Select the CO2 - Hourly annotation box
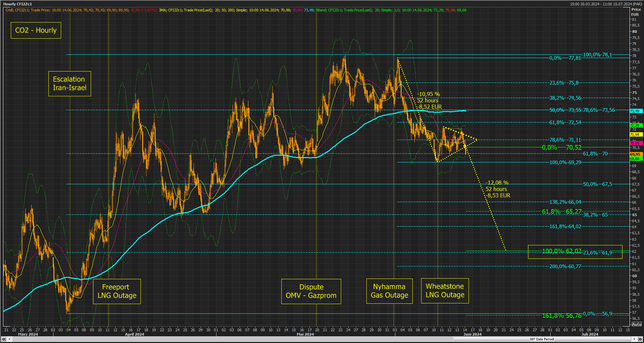The image size is (644, 343). pyautogui.click(x=35, y=30)
